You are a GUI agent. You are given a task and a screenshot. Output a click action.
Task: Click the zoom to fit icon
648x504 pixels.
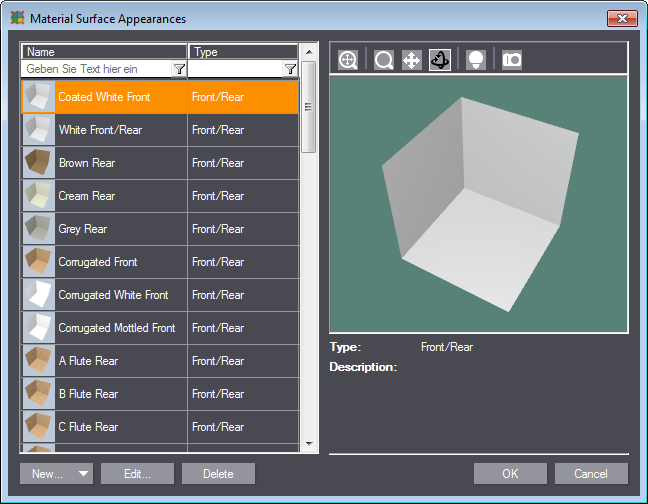click(x=348, y=60)
